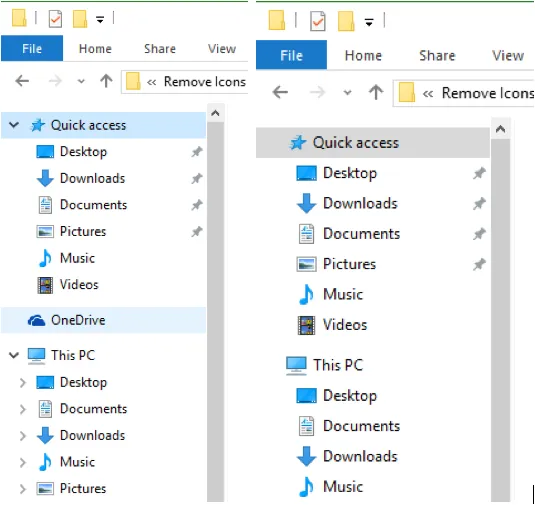
Task: Open the Home tab in left window
Action: (95, 48)
